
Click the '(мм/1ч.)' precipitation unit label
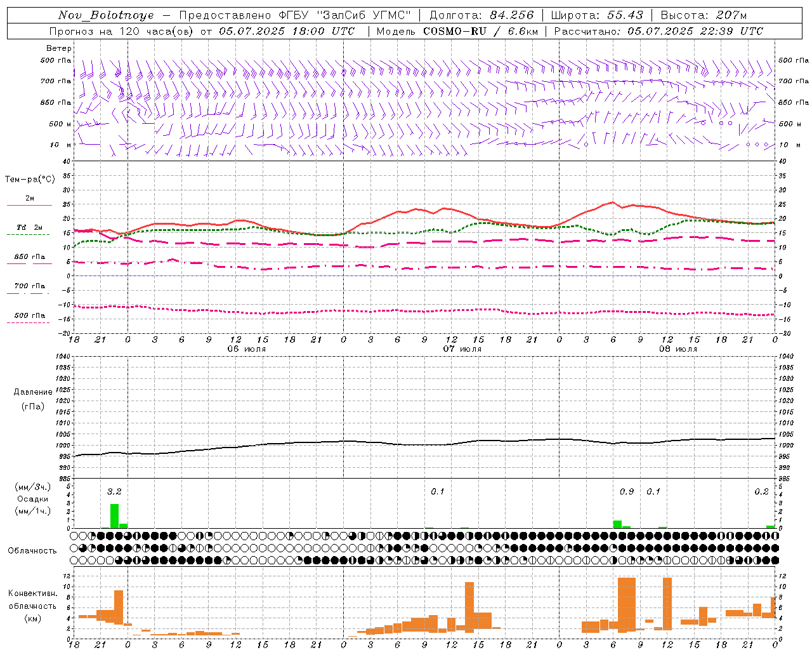(x=32, y=510)
